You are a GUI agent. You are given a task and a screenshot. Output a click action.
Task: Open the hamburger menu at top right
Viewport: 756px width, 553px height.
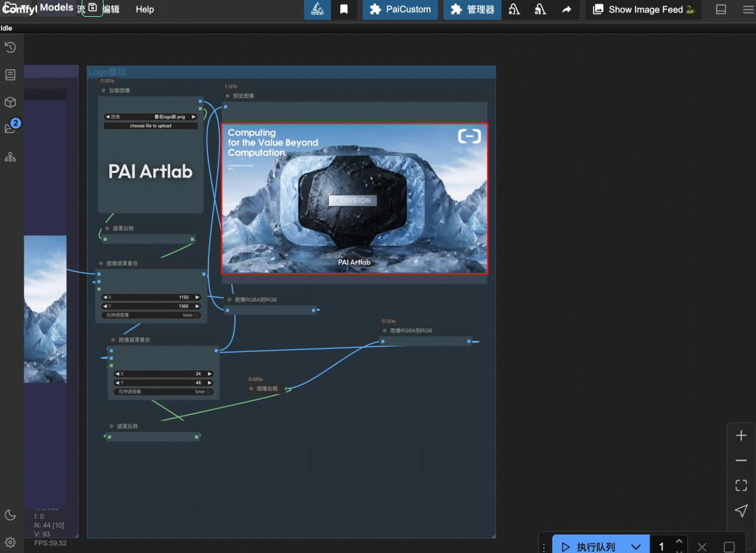tap(748, 10)
